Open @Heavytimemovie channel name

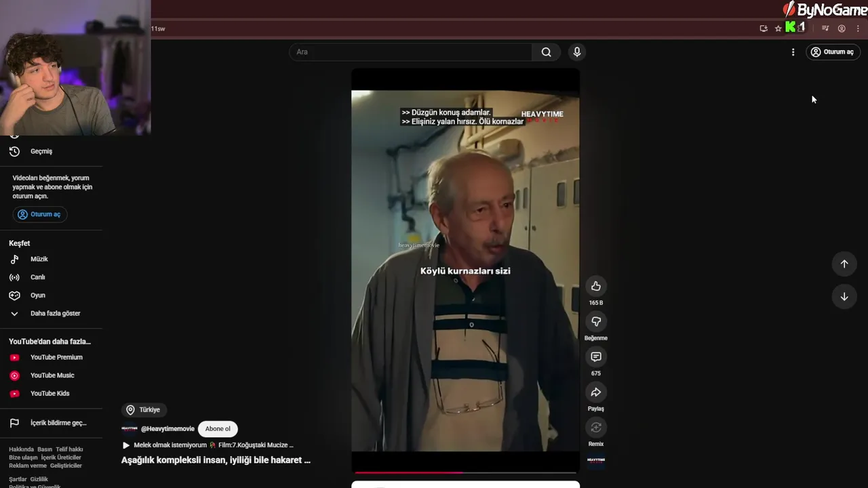coord(167,429)
